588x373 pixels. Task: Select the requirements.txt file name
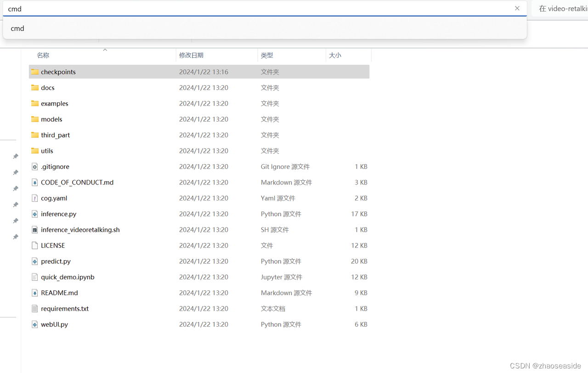click(65, 309)
